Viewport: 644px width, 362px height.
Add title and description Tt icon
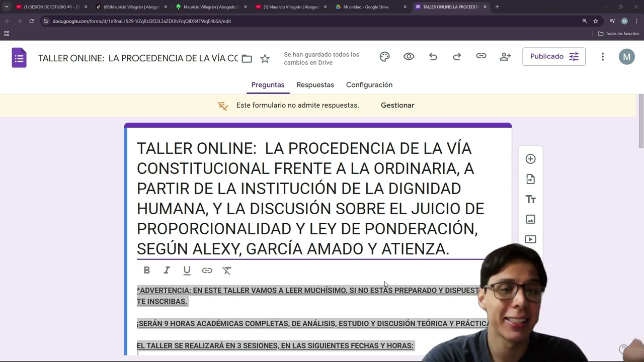point(530,200)
